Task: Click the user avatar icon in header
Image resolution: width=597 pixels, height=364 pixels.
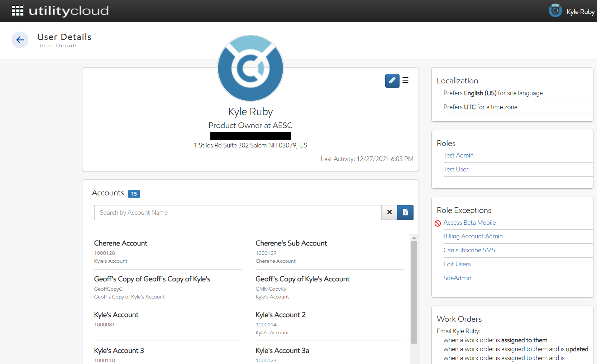Action: (555, 11)
